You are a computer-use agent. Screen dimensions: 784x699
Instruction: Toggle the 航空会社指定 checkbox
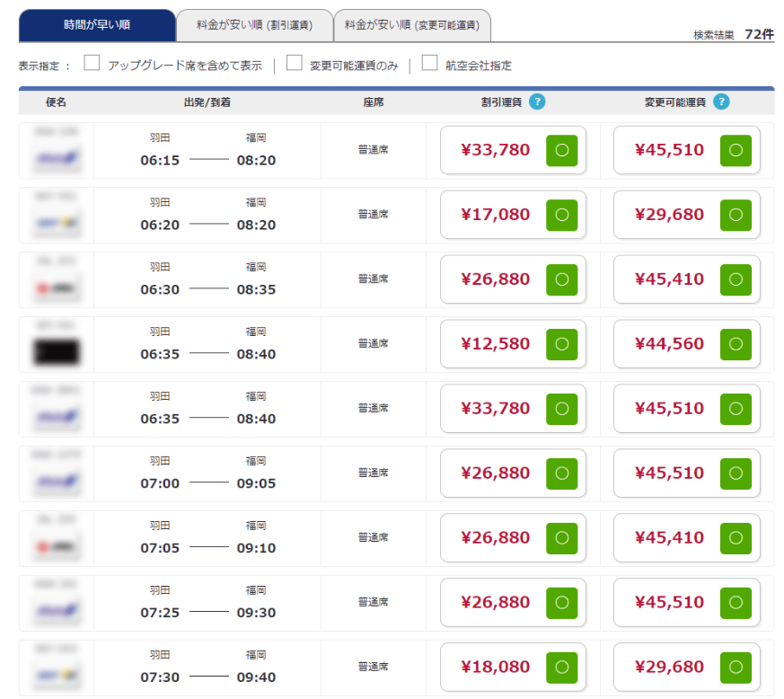pos(429,63)
